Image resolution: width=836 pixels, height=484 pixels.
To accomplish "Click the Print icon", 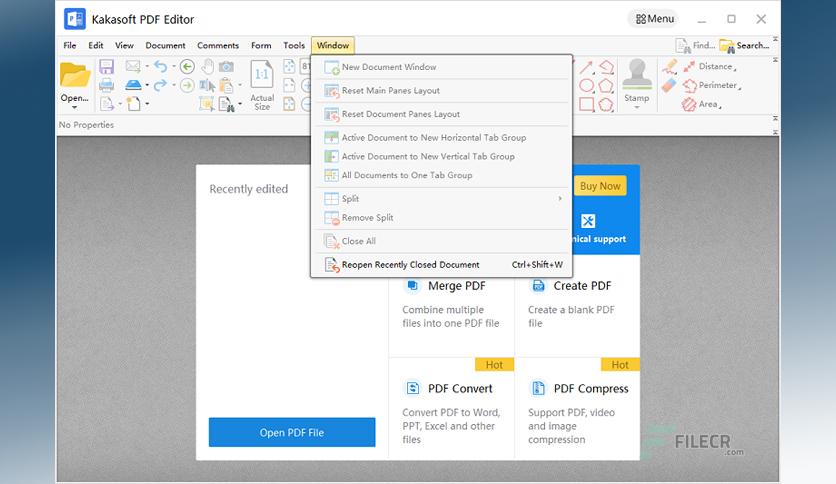I will coord(107,85).
